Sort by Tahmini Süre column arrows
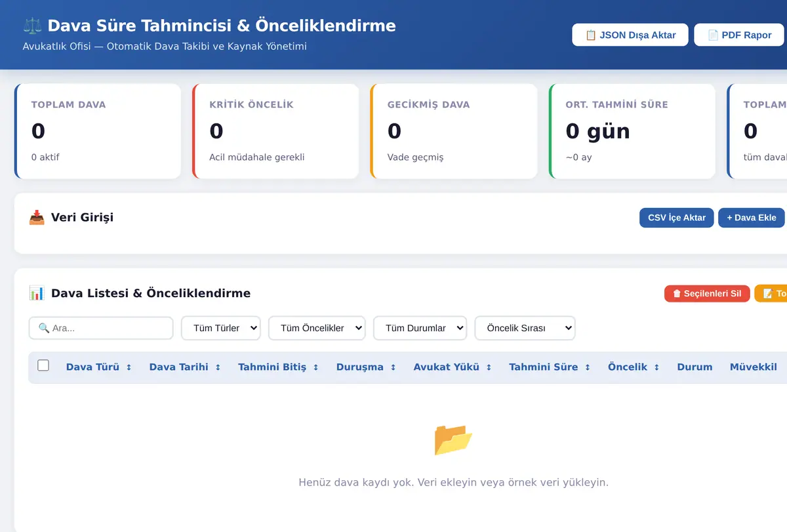Image resolution: width=787 pixels, height=532 pixels. tap(588, 367)
